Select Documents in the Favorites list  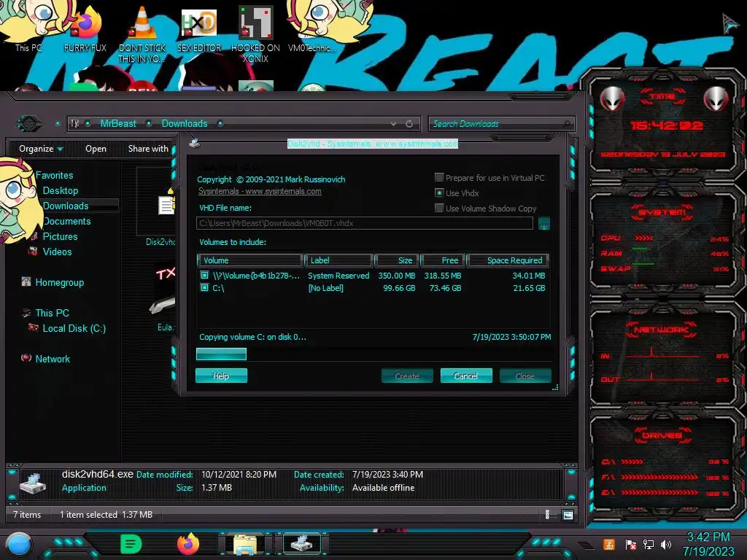coord(66,221)
